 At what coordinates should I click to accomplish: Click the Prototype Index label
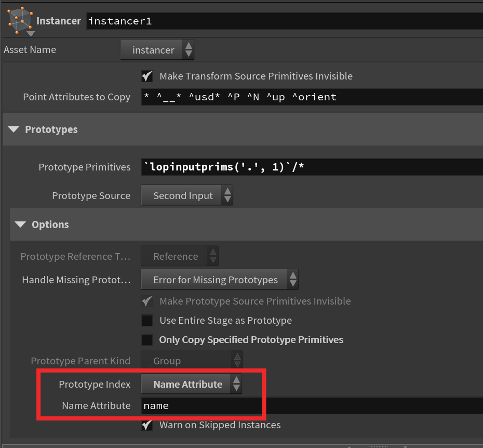point(95,384)
